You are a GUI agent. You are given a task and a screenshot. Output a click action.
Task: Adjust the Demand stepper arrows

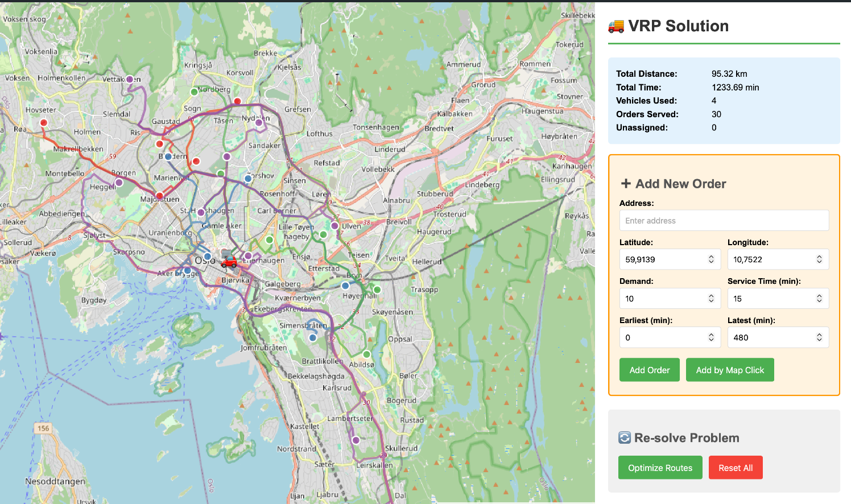click(x=711, y=299)
